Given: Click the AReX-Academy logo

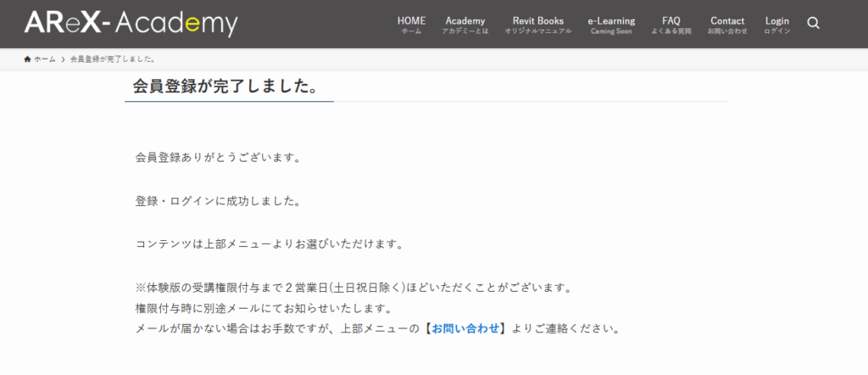Looking at the screenshot, I should (131, 24).
